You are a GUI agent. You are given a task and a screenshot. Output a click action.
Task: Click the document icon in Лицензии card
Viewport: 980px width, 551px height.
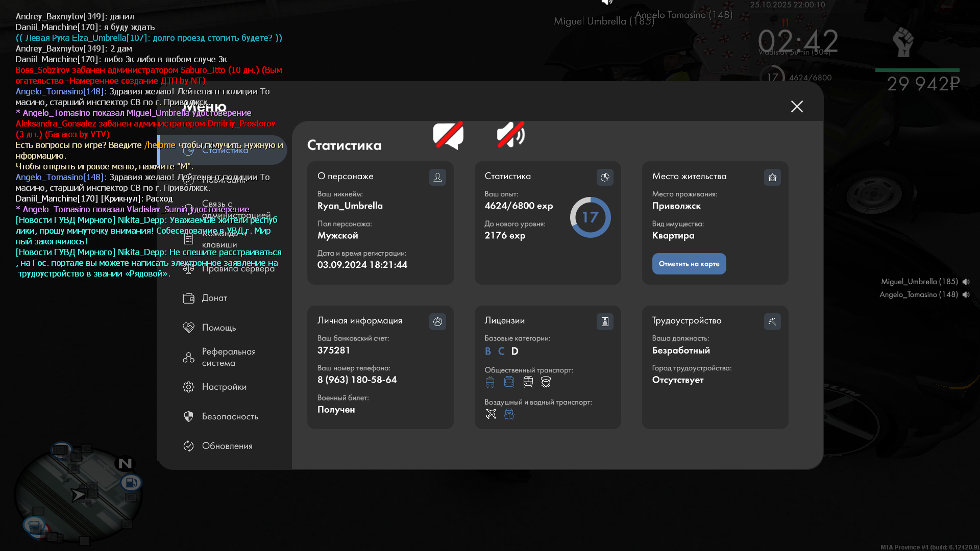[605, 321]
